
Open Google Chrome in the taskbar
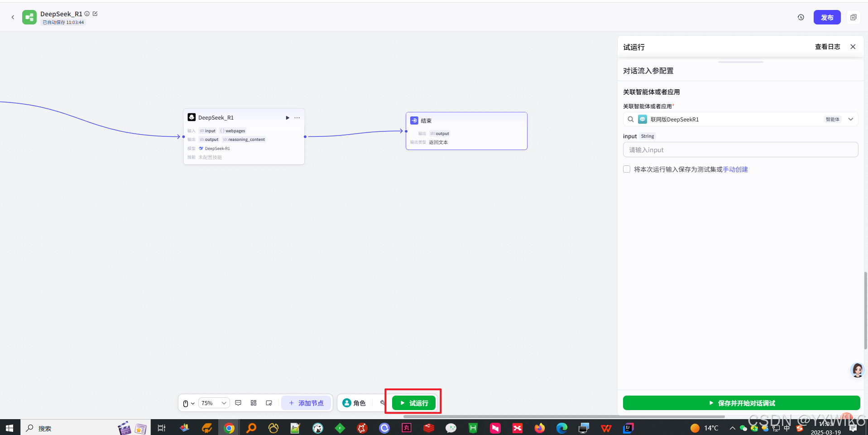coord(229,428)
